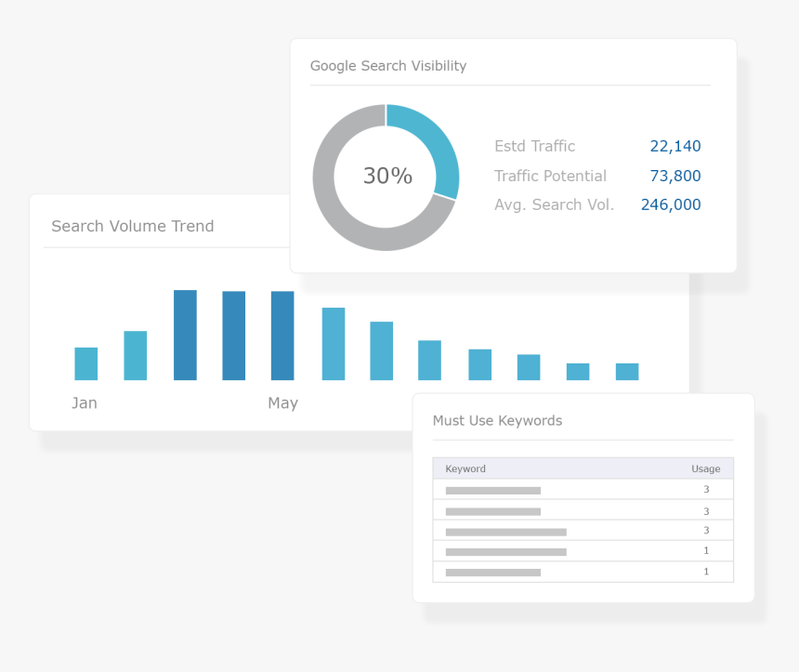Select the 30% label in donut center
This screenshot has height=672, width=799.
386,177
